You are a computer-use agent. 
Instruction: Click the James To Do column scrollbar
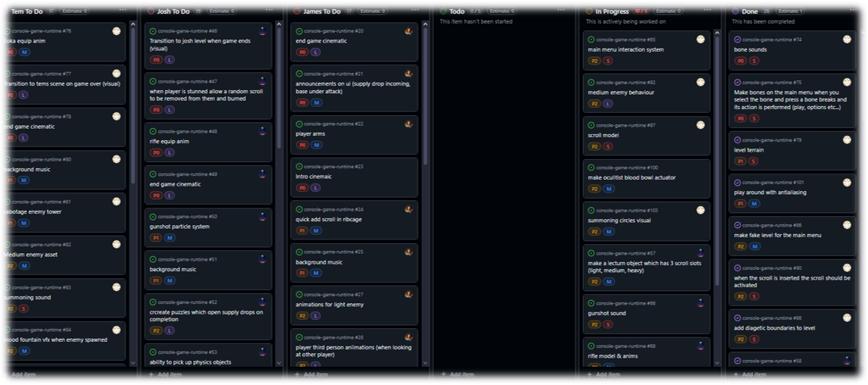[x=425, y=95]
